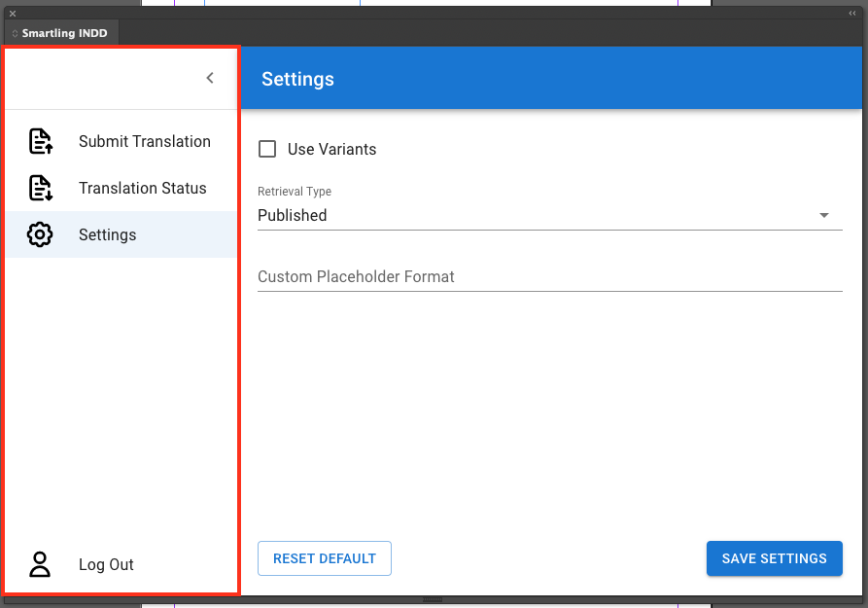Focus the Custom Placeholder Format field
The width and height of the screenshot is (868, 608).
pyautogui.click(x=550, y=276)
